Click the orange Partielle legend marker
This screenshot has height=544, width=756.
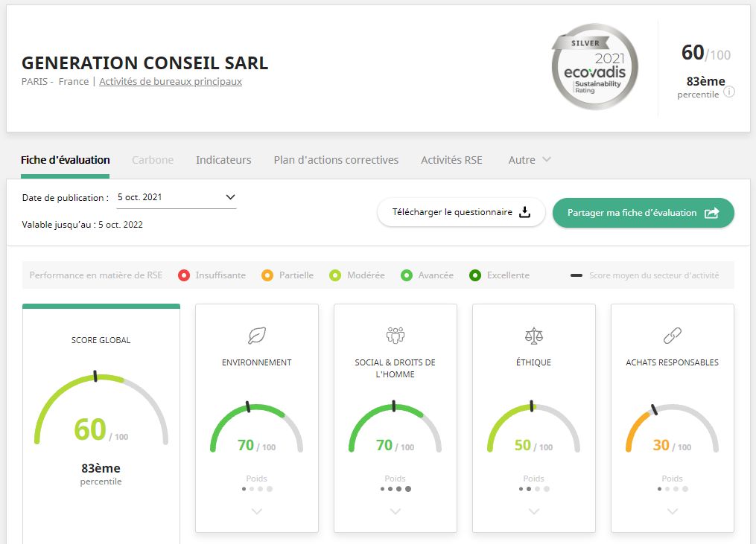coord(267,275)
